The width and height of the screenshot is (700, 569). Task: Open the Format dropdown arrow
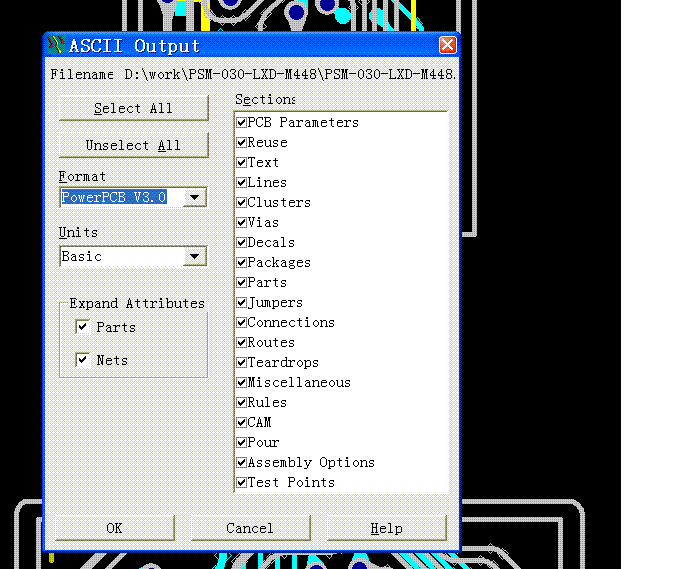[194, 197]
